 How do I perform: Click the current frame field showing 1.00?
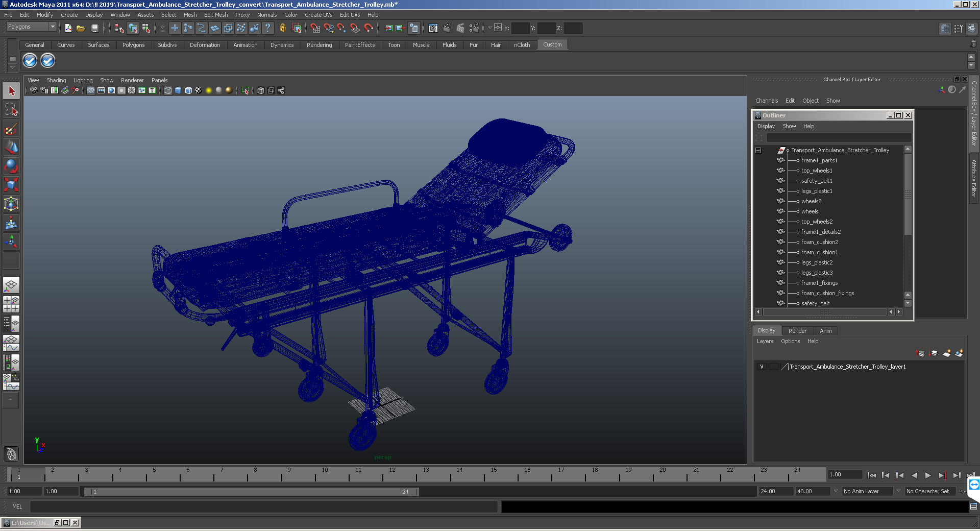[x=845, y=475]
